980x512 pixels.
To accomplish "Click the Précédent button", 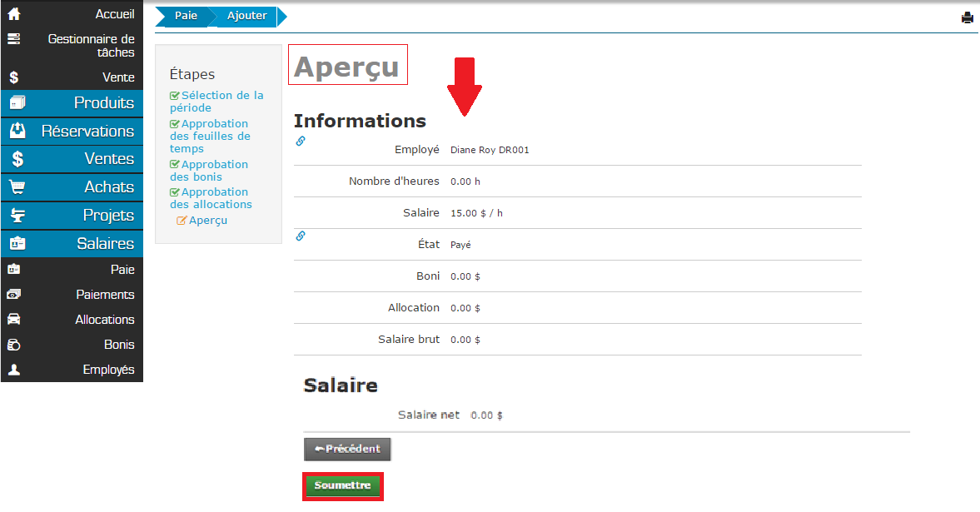I will pos(347,449).
